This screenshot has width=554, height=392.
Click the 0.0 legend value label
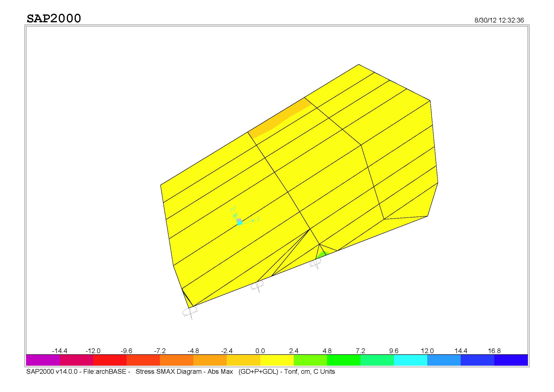pyautogui.click(x=260, y=351)
